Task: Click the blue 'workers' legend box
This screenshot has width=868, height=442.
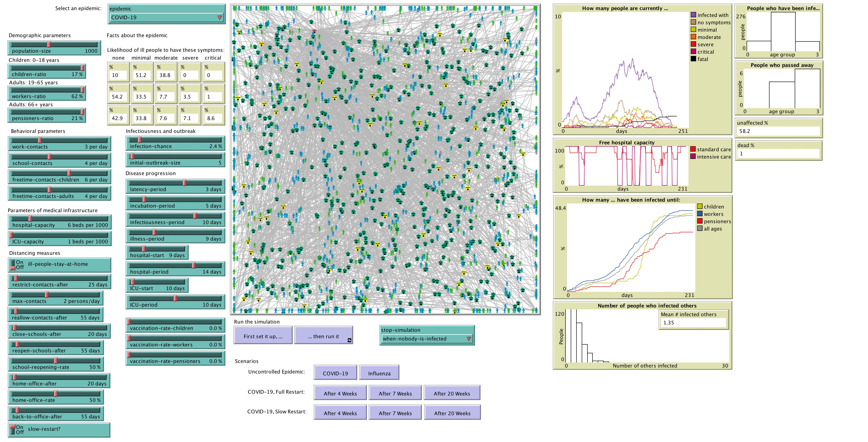Action: (699, 214)
